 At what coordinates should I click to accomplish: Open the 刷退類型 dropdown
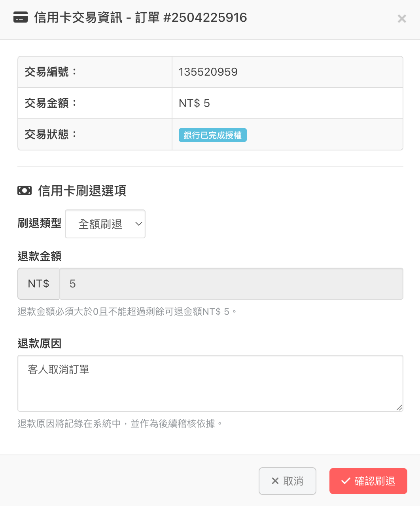105,224
